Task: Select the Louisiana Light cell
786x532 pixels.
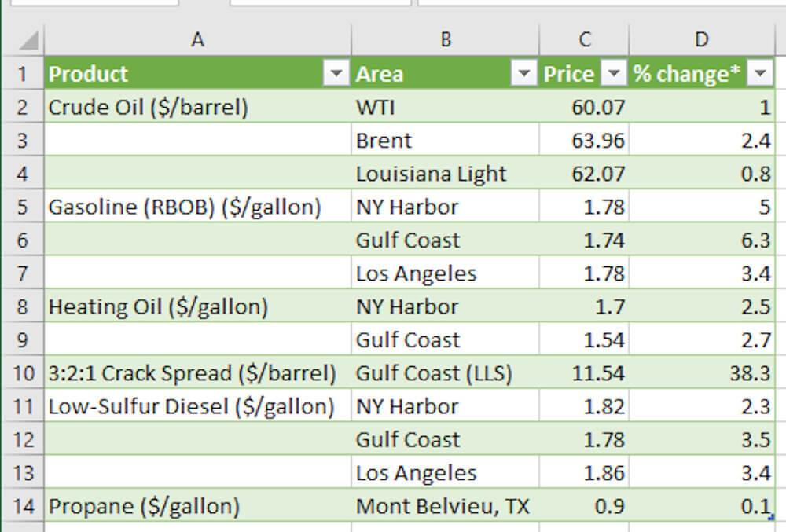Action: coord(431,174)
